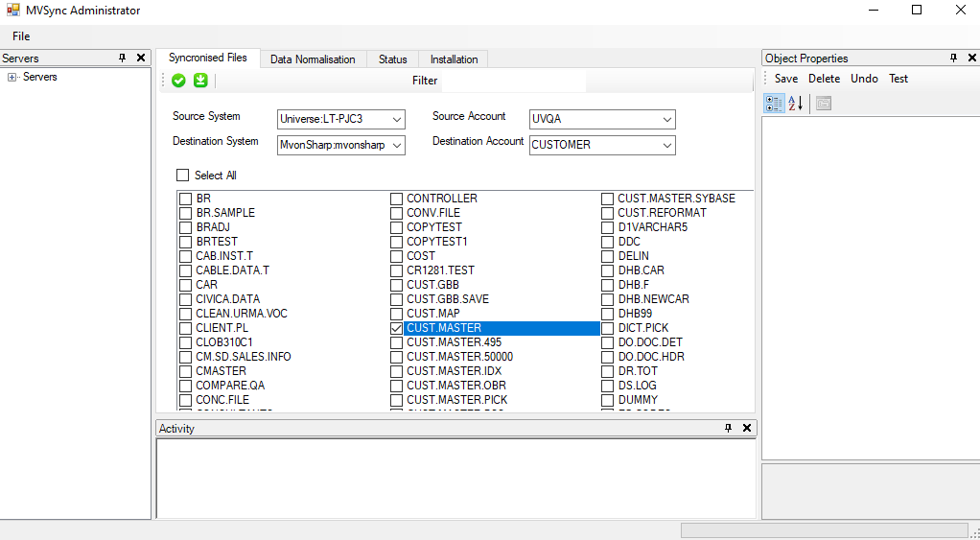Click Save in Object Properties
The image size is (980, 540).
coord(786,79)
